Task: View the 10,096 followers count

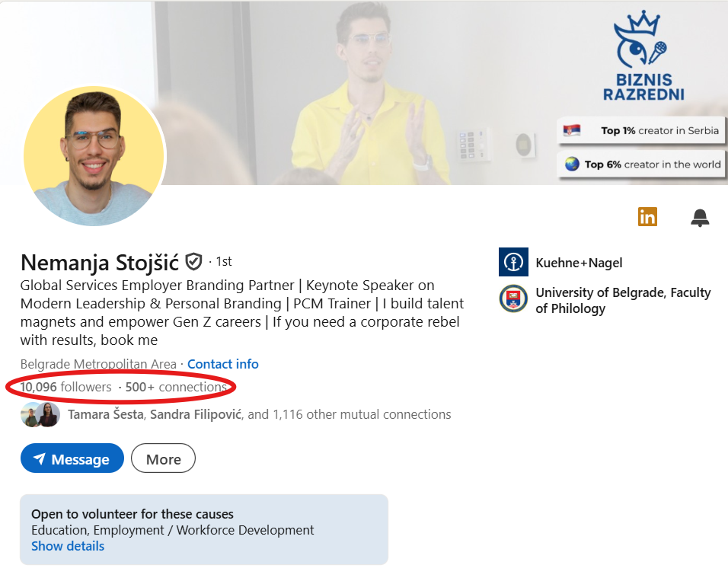Action: tap(65, 387)
